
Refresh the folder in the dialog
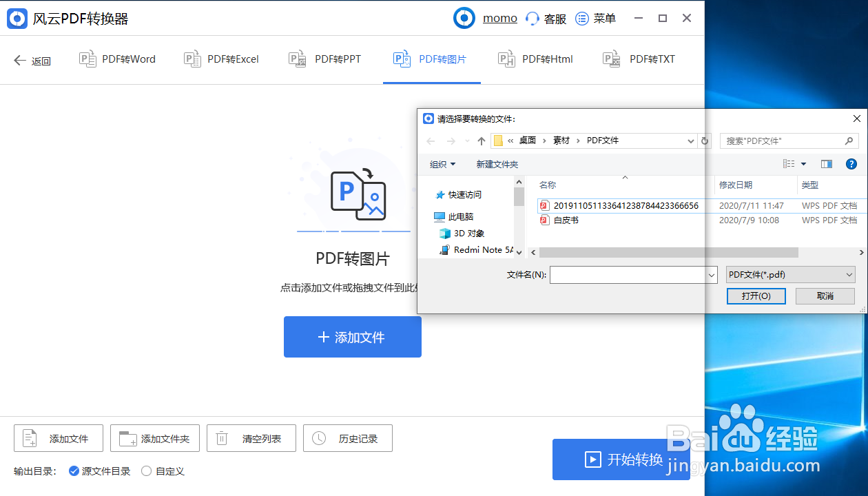pyautogui.click(x=704, y=141)
